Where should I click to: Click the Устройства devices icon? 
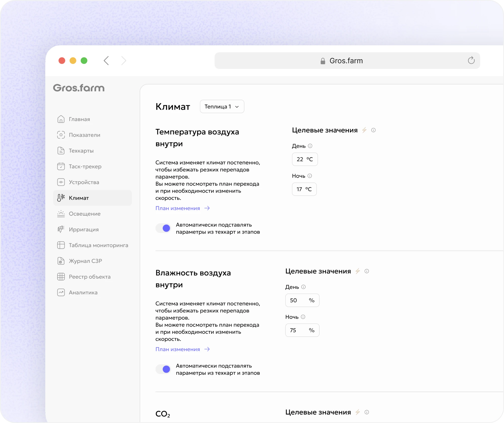[x=61, y=182]
